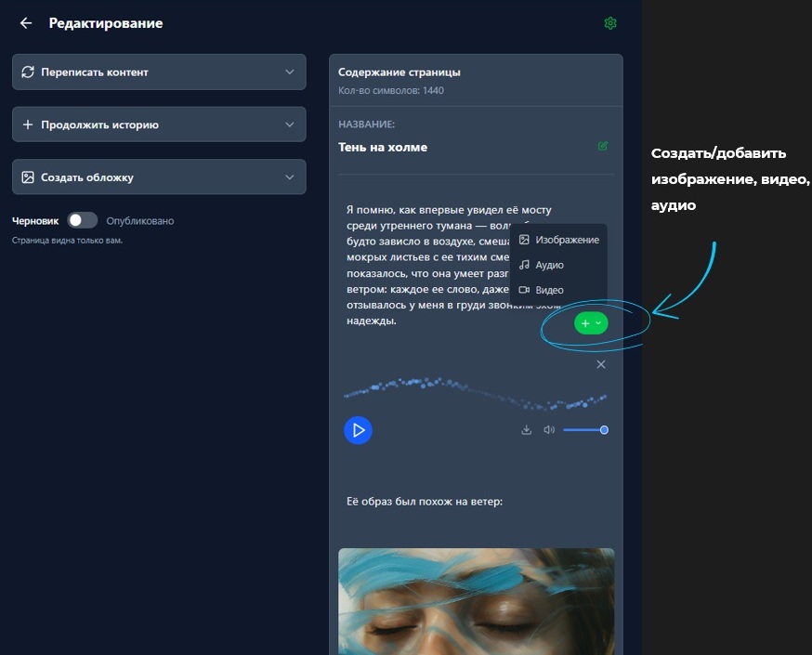Open settings via the green gear icon
Image resolution: width=812 pixels, height=655 pixels.
pos(610,23)
